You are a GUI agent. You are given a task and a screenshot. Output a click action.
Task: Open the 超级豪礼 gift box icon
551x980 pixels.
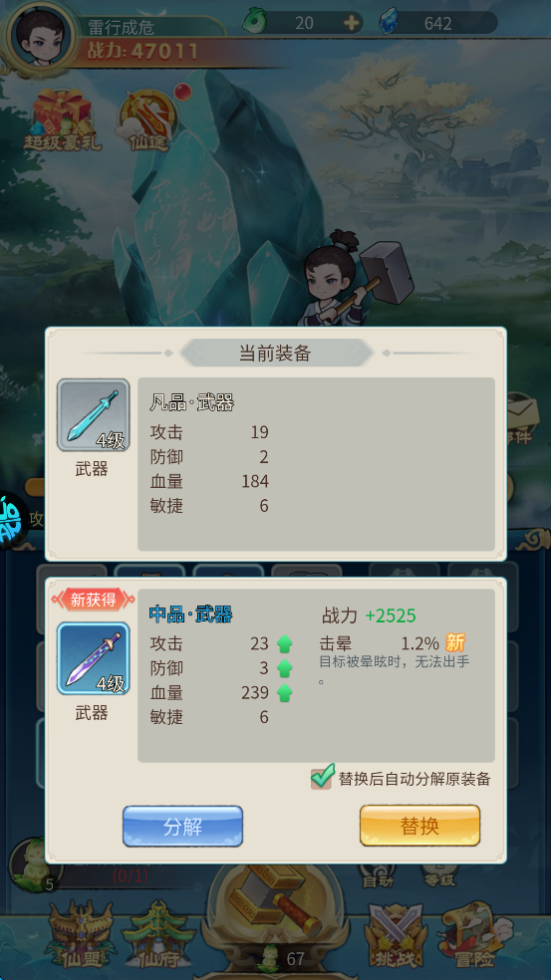(62, 120)
